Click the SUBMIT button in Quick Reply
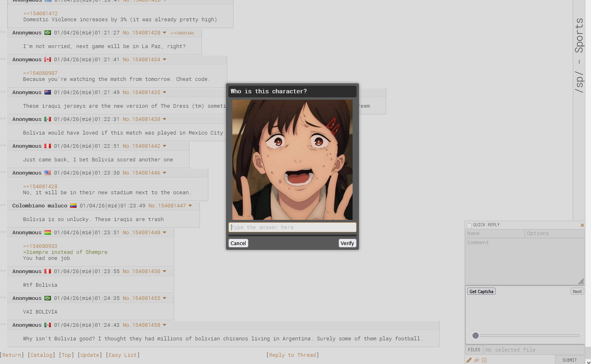 tap(569, 360)
